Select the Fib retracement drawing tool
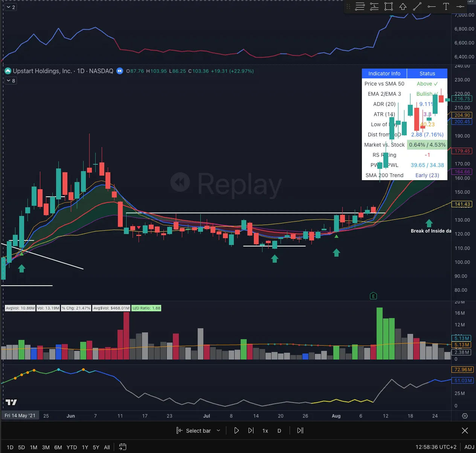The height and width of the screenshot is (453, 476). 360,6
